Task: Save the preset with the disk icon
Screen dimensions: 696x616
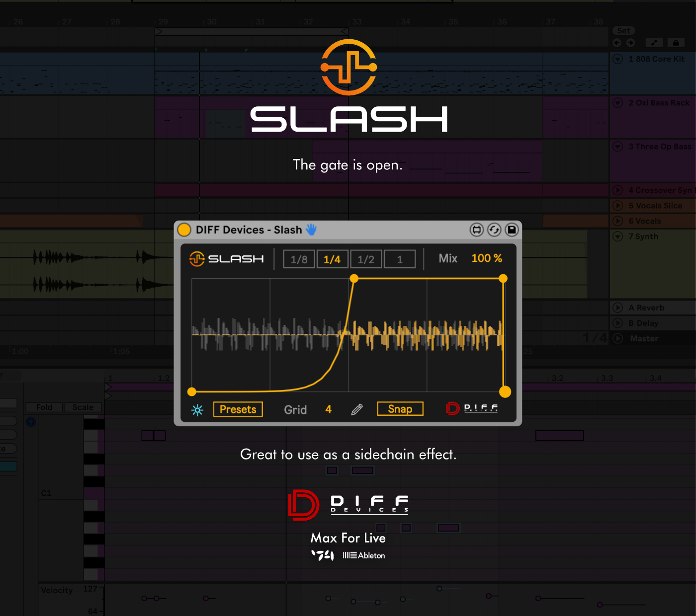Action: 512,230
